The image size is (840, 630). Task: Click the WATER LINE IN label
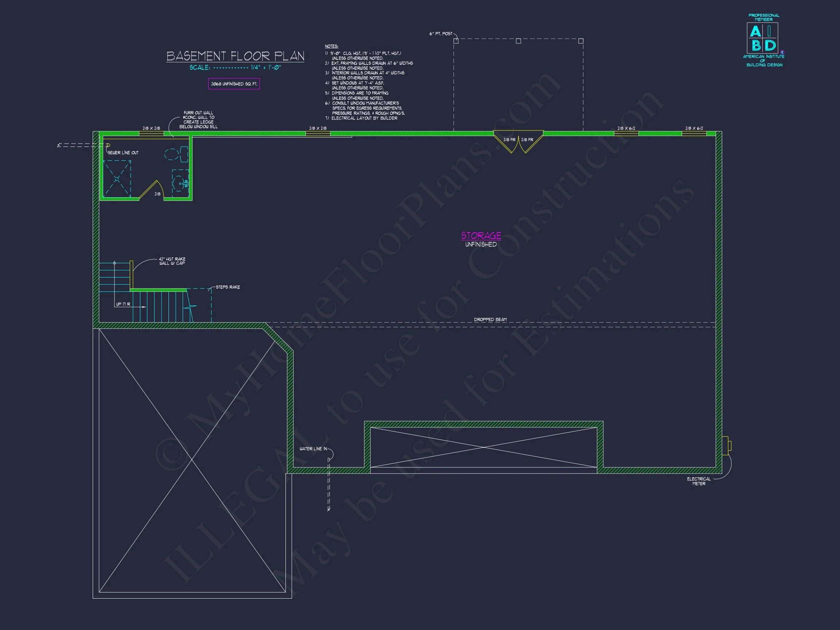[x=313, y=449]
